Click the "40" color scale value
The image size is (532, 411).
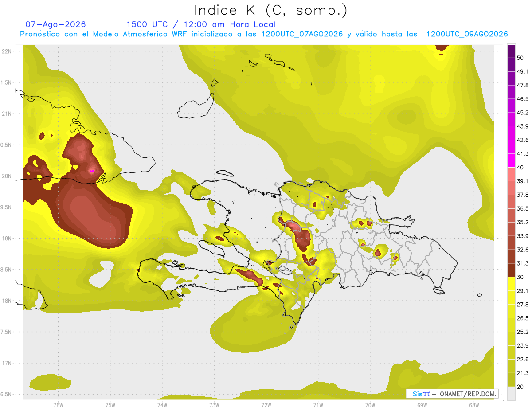click(x=520, y=168)
